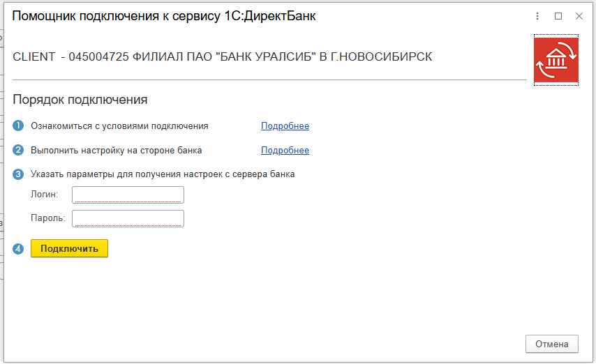596x364 pixels.
Task: Click the Отмена button
Action: (x=552, y=344)
